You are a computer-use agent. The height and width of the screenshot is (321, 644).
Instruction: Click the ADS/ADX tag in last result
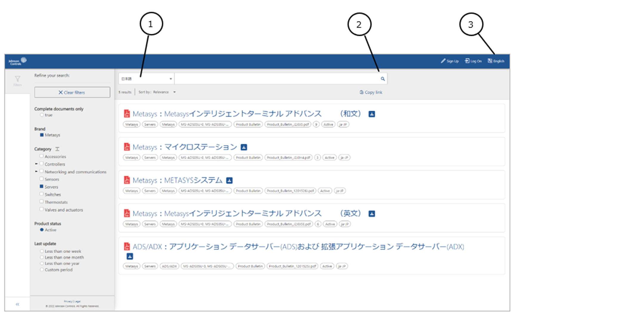pos(169,266)
